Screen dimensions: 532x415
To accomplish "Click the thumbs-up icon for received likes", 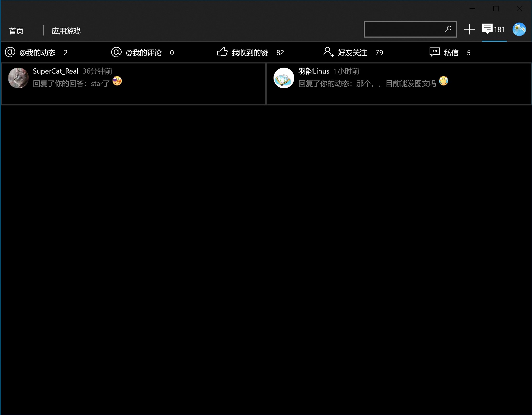I will tap(222, 52).
